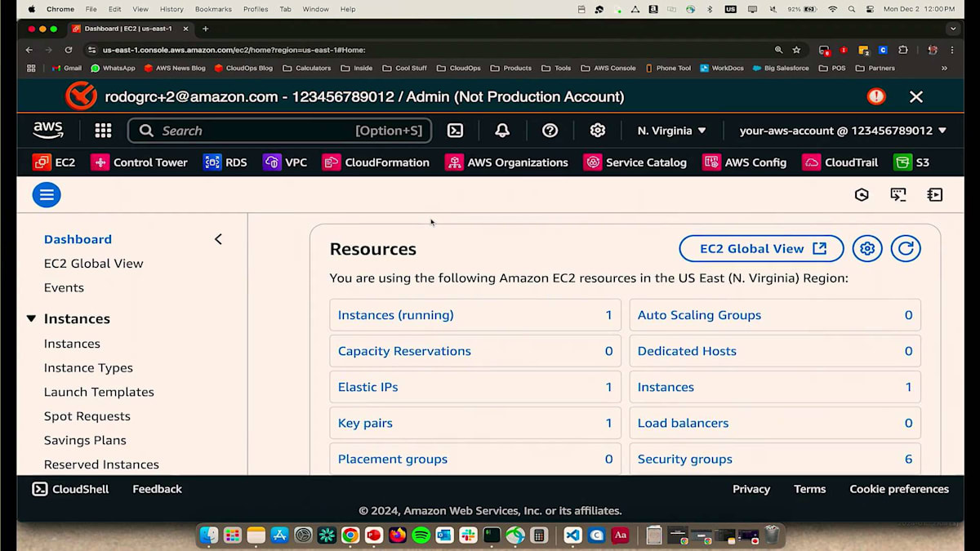This screenshot has height=551, width=980.
Task: Open the S3 favorites shortcut
Action: click(x=911, y=162)
